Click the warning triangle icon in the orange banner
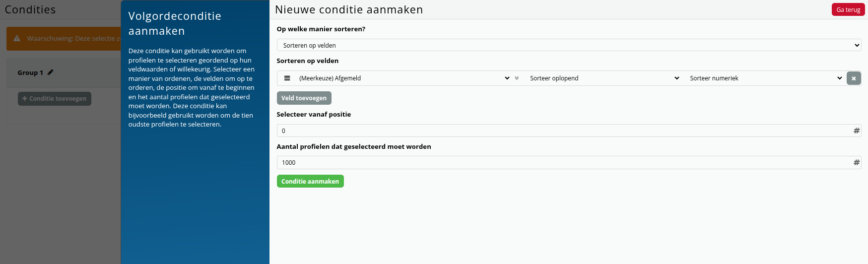The width and height of the screenshot is (868, 264). (x=17, y=38)
